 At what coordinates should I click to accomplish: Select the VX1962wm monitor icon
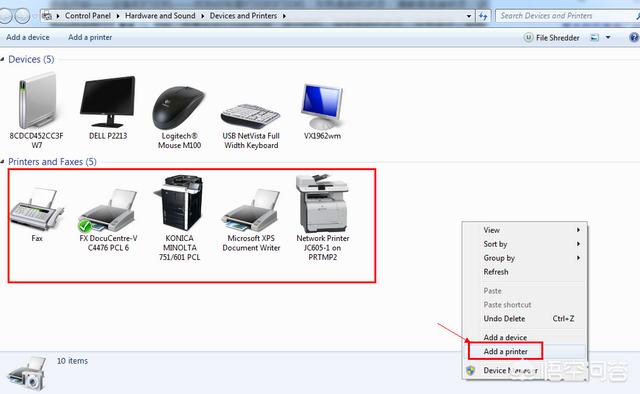tap(322, 106)
